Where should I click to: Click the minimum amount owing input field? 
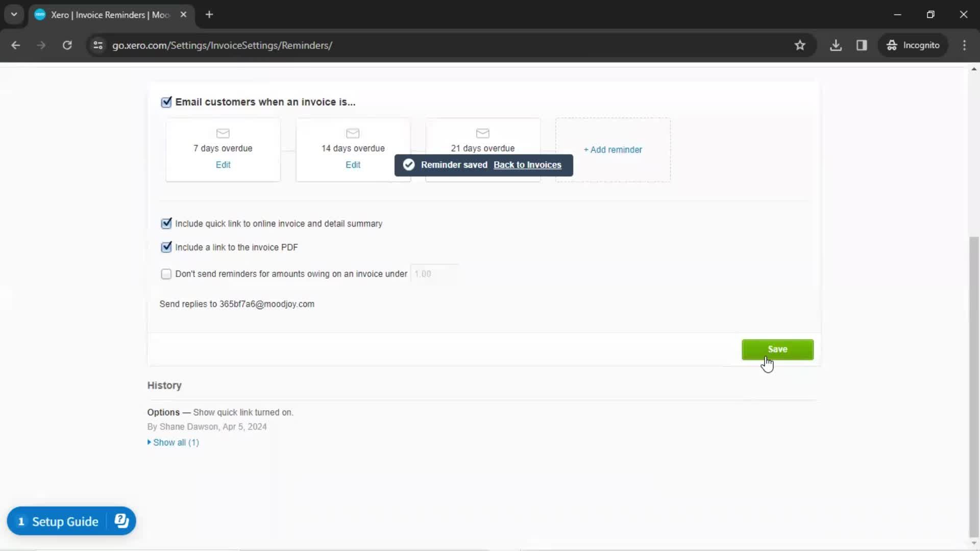pyautogui.click(x=434, y=274)
